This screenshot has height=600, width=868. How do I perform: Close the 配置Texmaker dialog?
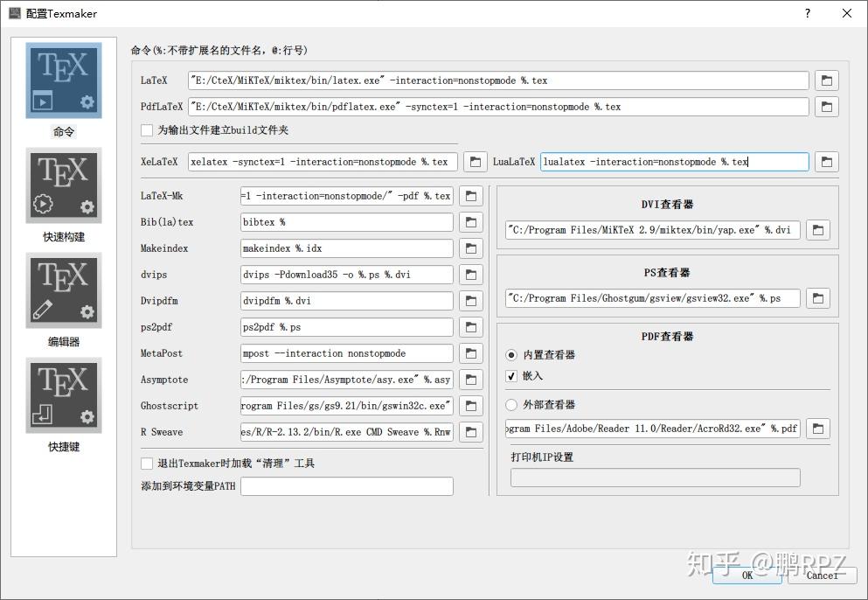(x=847, y=13)
